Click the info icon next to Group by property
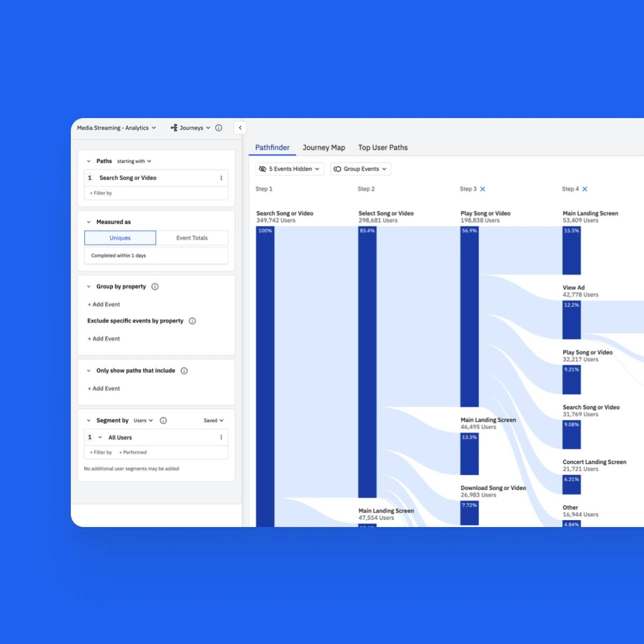This screenshot has width=644, height=644. tap(155, 287)
